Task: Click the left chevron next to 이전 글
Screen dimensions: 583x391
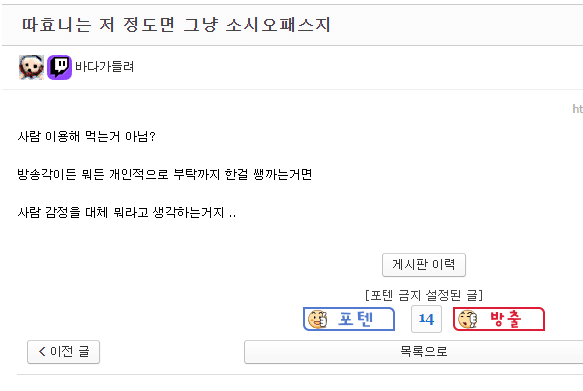Action: (x=42, y=352)
